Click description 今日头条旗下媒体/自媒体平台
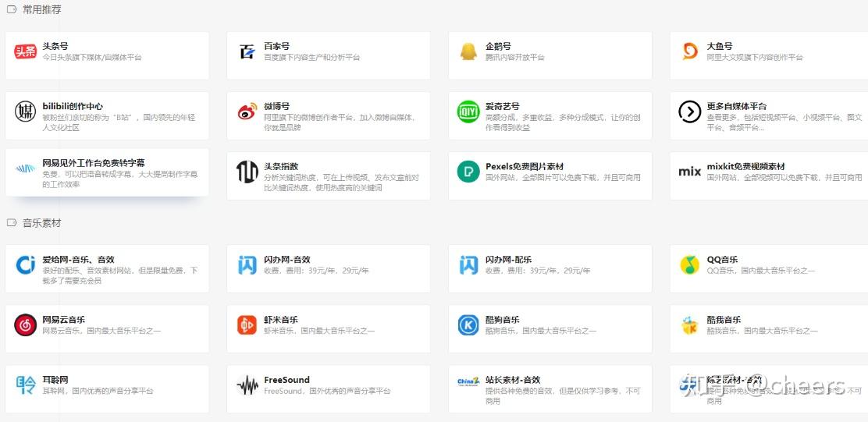868x422 pixels. click(x=92, y=57)
